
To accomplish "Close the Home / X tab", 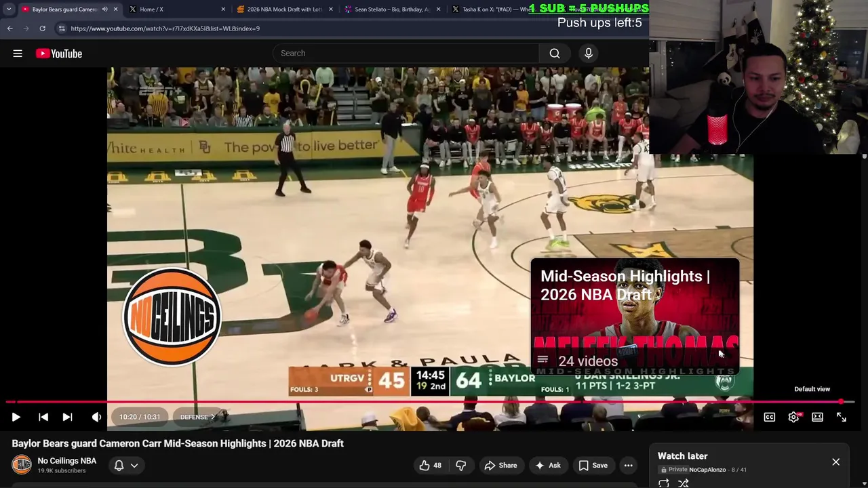I will click(x=223, y=9).
